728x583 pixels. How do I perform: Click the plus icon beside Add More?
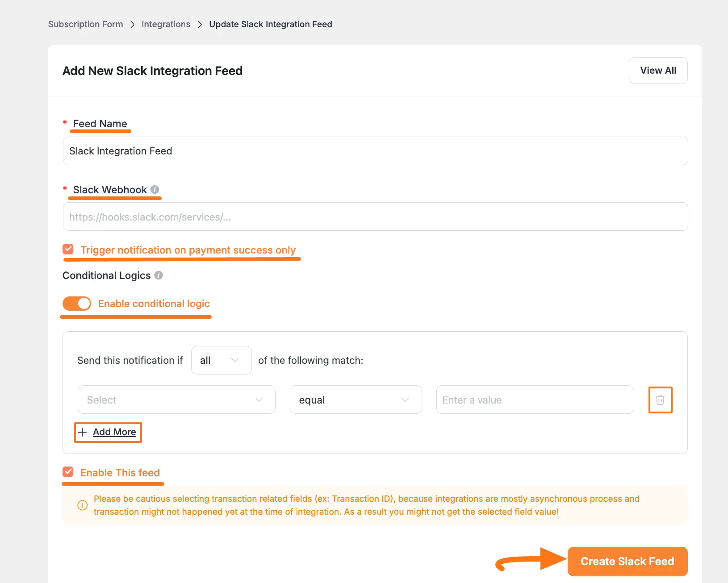pos(83,432)
